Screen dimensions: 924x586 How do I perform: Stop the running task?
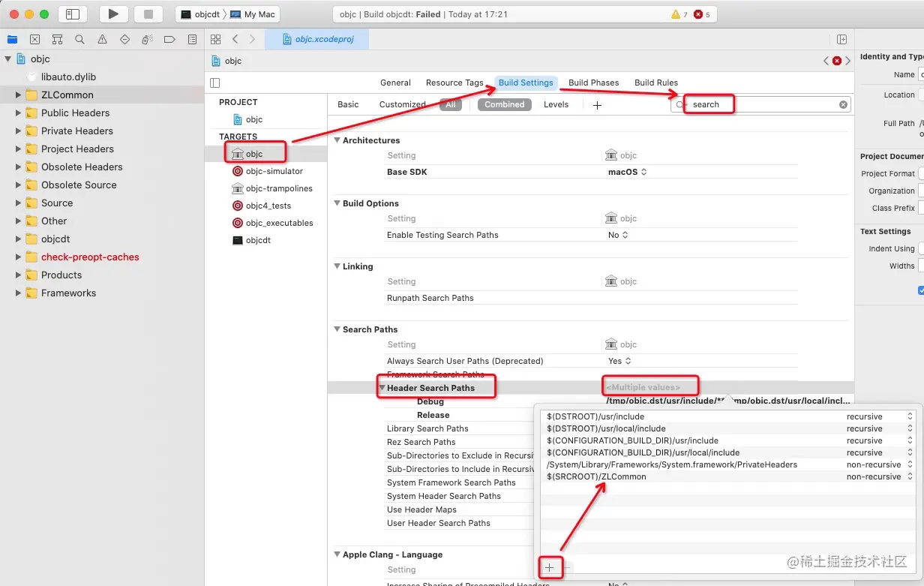pos(148,14)
